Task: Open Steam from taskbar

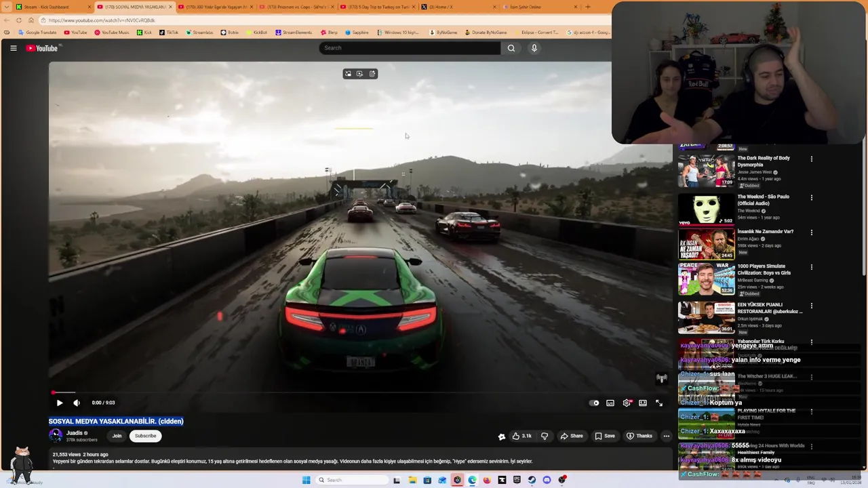Action: [x=532, y=480]
